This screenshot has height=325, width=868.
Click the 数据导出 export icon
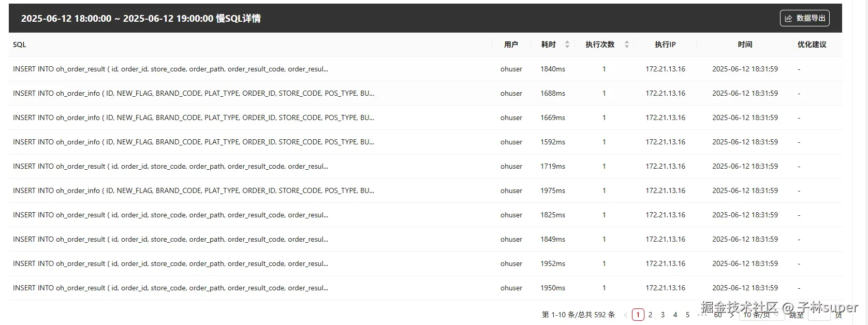(x=788, y=18)
